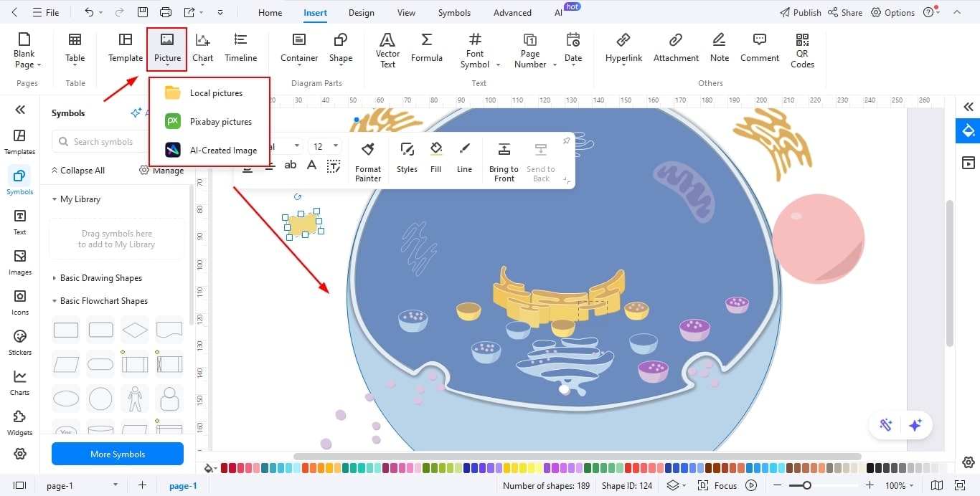Undo the last action
The image size is (980, 496).
[x=89, y=12]
